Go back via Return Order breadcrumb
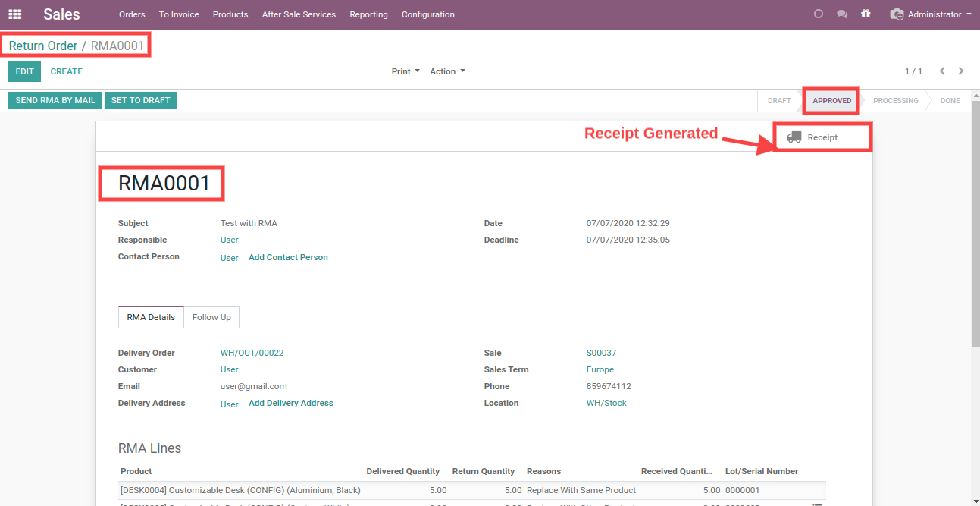This screenshot has width=980, height=506. coord(43,46)
